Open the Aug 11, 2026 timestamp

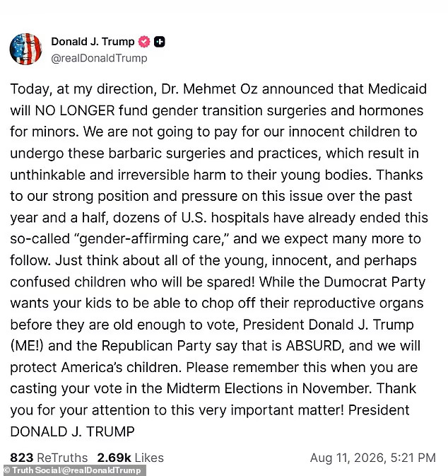(x=373, y=458)
